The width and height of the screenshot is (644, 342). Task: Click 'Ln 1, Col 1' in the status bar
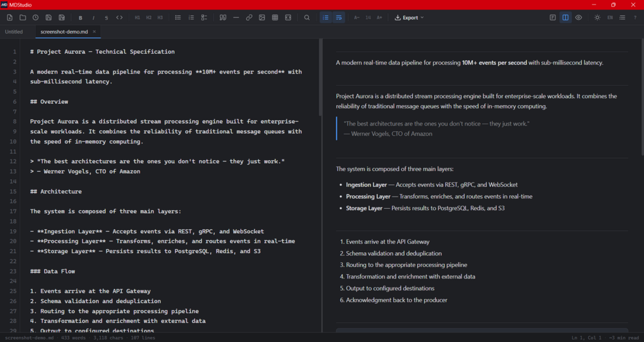click(x=586, y=338)
